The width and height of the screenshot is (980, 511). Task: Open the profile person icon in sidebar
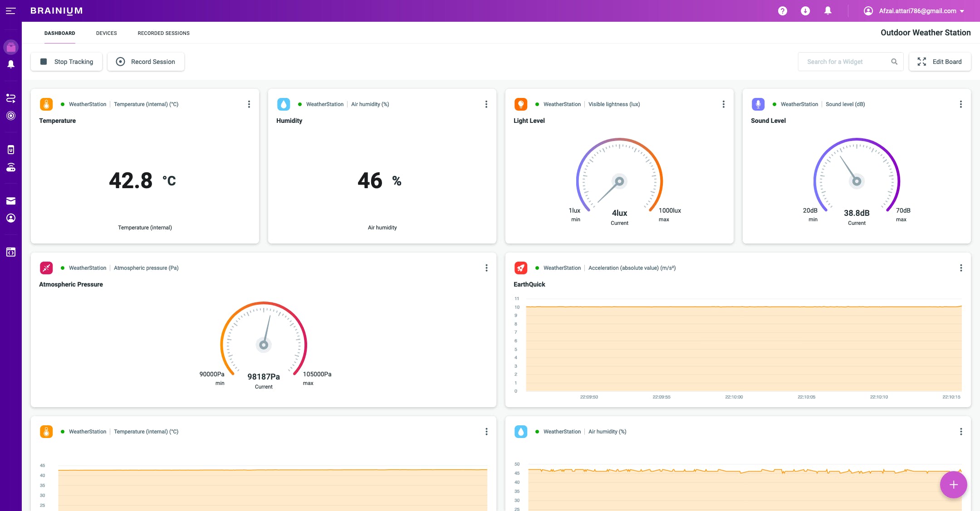(11, 218)
